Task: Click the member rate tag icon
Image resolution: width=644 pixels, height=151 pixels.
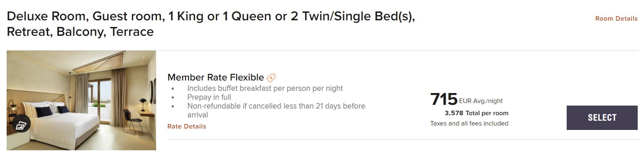Action: pos(271,78)
